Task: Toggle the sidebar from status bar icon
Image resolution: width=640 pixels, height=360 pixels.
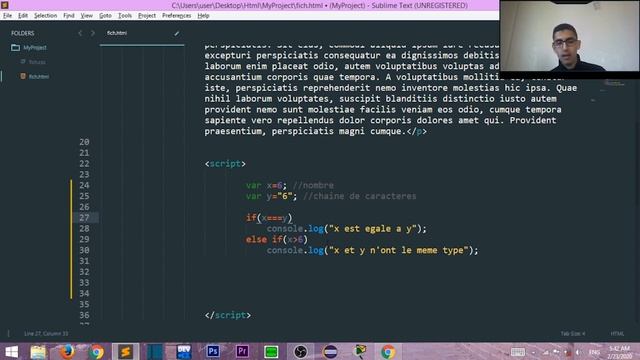Action: pos(9,333)
